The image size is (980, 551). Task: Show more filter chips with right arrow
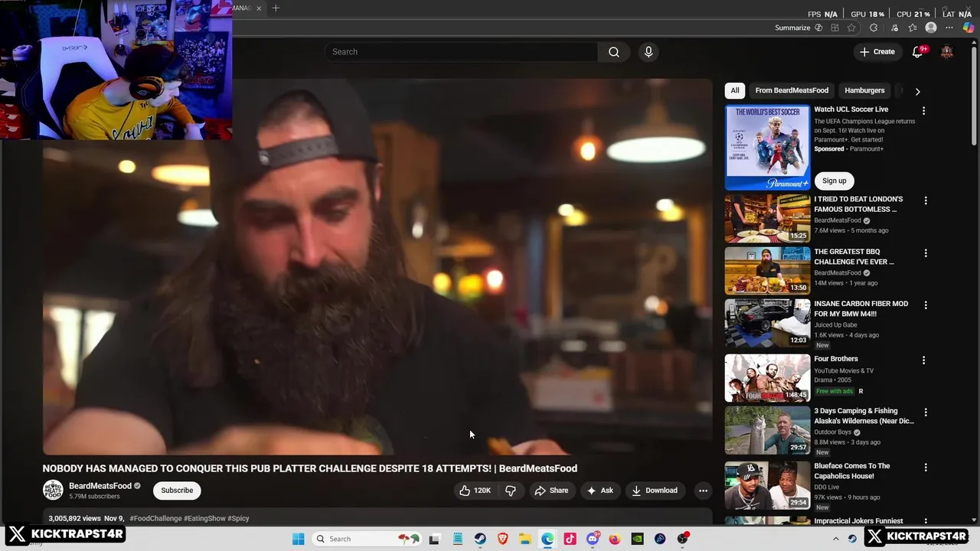[x=917, y=91]
